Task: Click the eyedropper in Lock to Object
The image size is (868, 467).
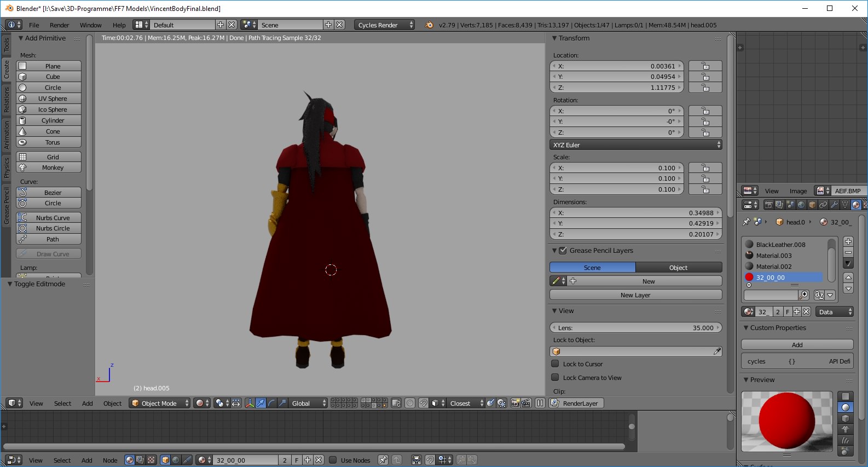Action: tap(717, 351)
